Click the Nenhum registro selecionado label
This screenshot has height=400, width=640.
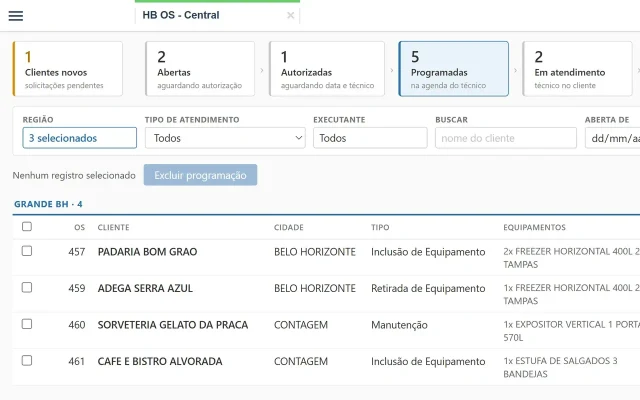tap(74, 176)
